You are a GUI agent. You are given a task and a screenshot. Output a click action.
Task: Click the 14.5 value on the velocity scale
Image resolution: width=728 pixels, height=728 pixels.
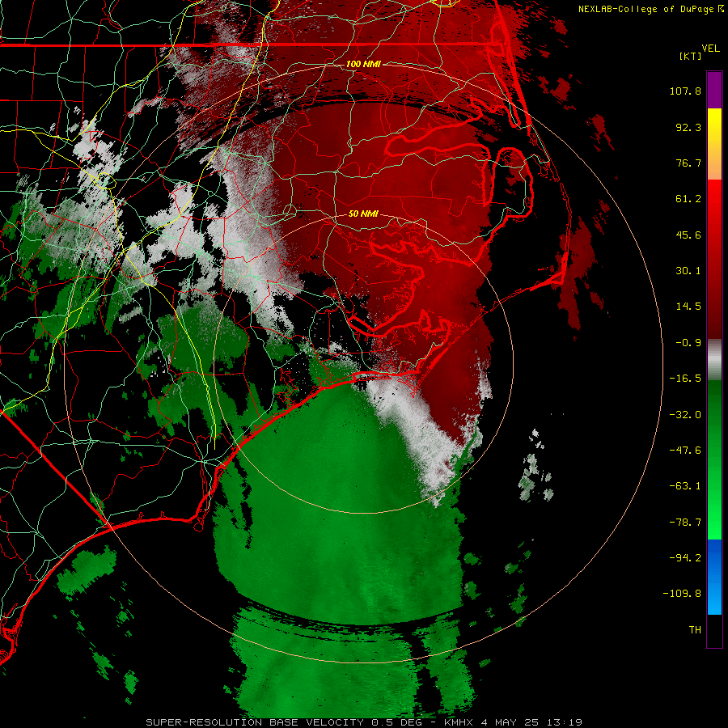coord(688,307)
